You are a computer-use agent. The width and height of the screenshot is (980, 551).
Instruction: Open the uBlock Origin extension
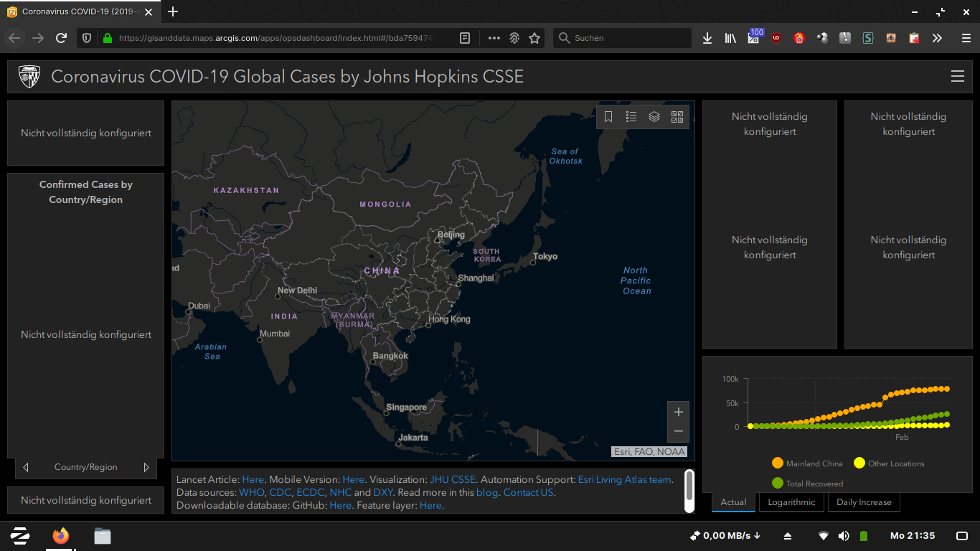776,38
